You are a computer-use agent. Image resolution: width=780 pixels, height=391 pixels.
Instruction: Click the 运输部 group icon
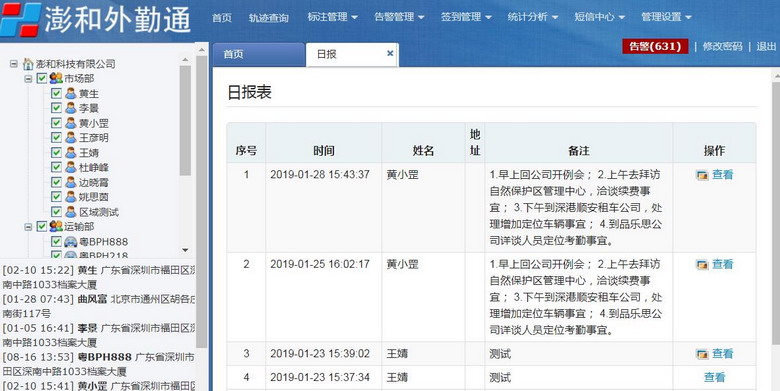pos(56,226)
